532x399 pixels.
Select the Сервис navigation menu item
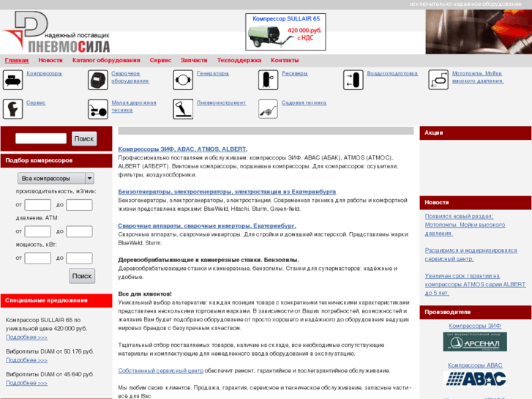click(160, 61)
